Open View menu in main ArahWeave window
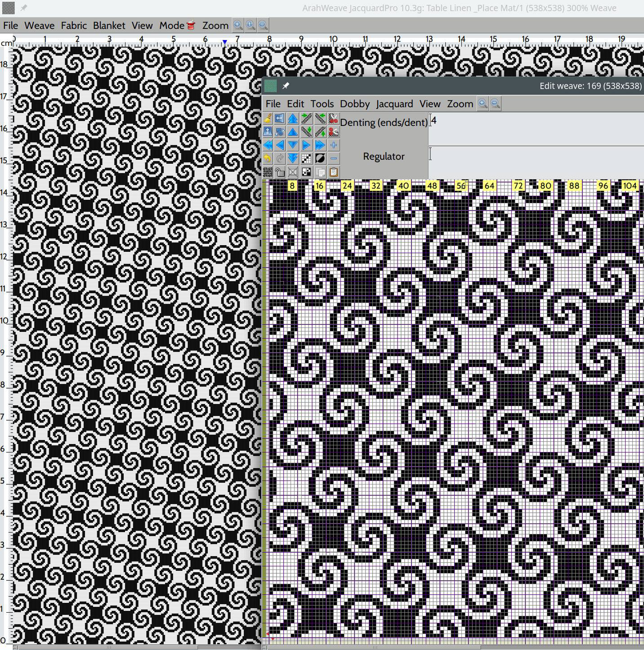Viewport: 644px width, 650px height. [142, 25]
